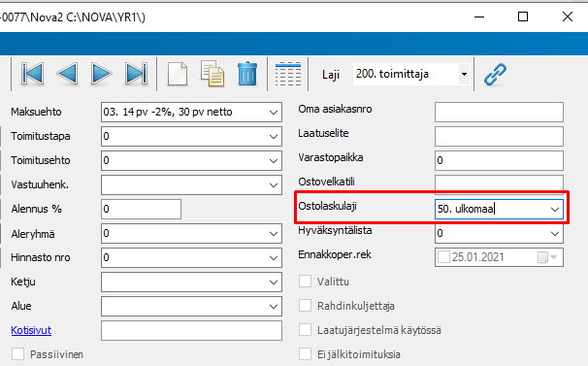Expand Aleryhmä dropdown
This screenshot has height=366, width=588.
click(x=274, y=234)
